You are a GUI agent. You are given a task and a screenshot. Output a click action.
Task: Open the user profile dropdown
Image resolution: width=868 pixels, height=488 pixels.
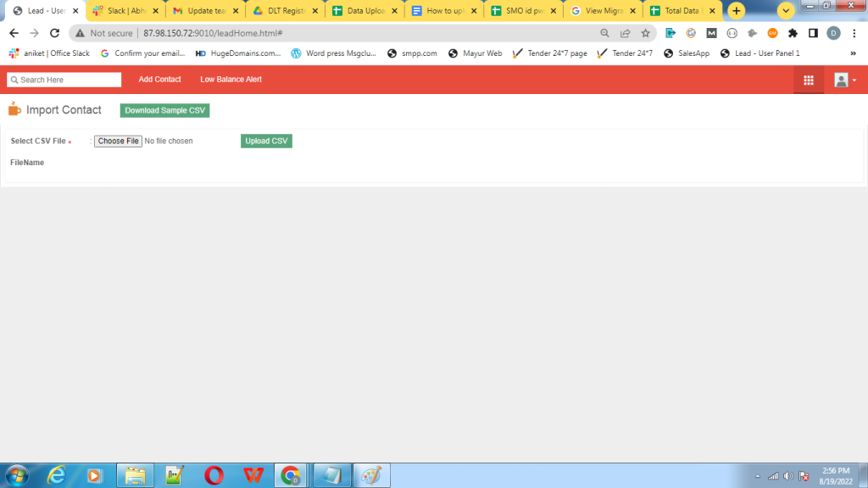(844, 80)
